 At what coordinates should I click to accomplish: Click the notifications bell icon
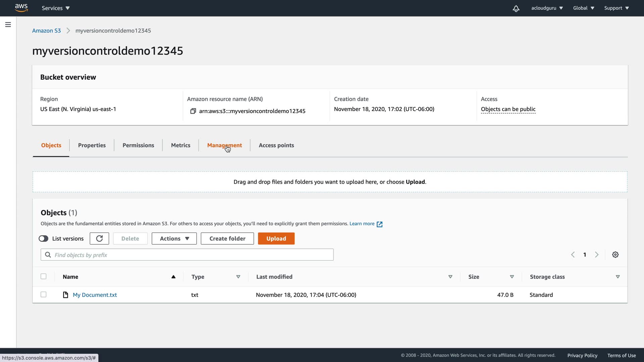(516, 8)
